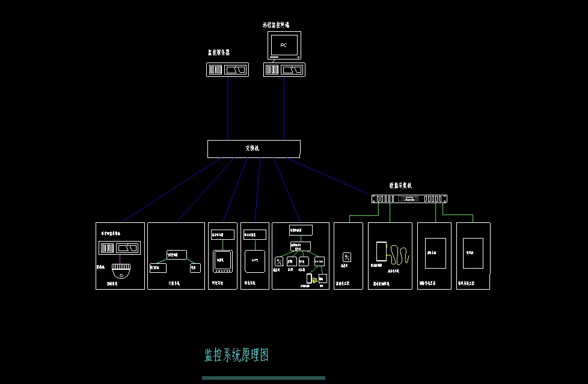588x384 pixels.
Task: Click the 监控系统原理图 title text
Action: click(x=236, y=355)
